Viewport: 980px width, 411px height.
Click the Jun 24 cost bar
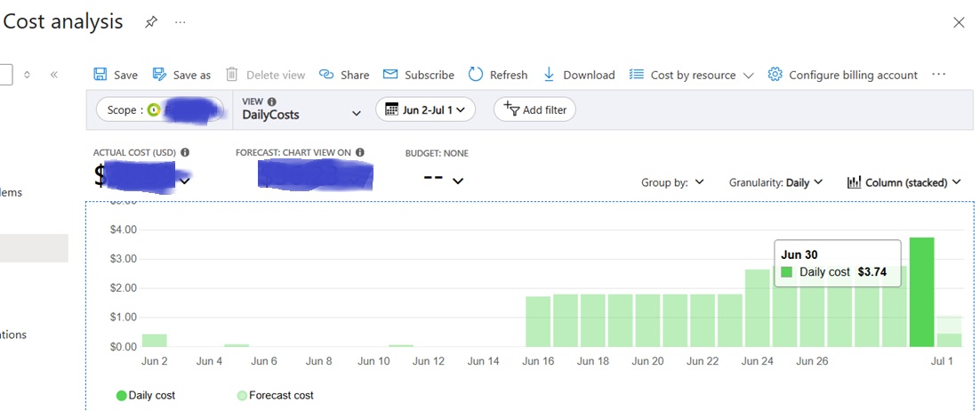coord(758,308)
